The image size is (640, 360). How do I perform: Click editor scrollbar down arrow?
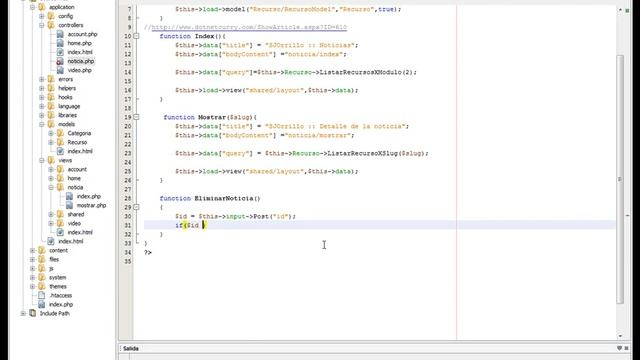(620, 336)
